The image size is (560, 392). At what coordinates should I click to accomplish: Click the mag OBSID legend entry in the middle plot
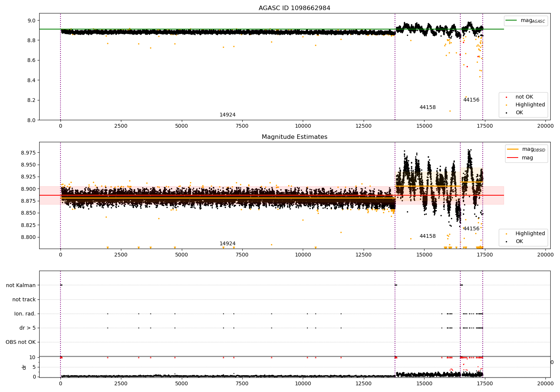[527, 149]
